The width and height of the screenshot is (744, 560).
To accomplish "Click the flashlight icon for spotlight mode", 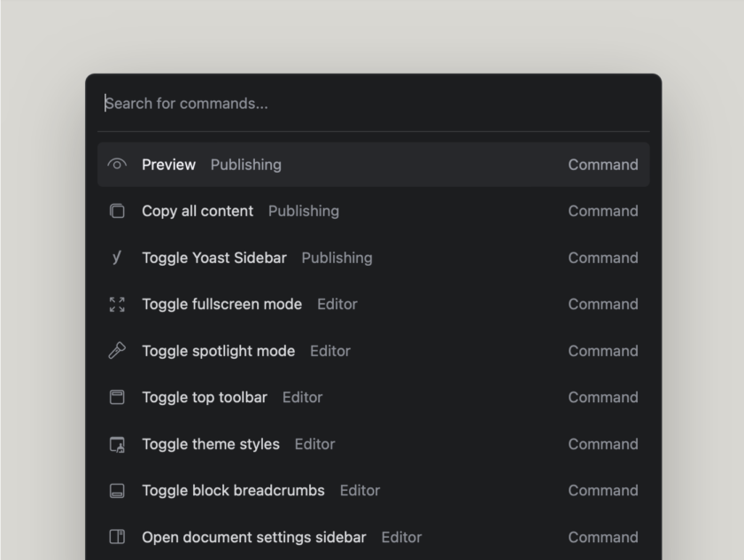I will [117, 351].
